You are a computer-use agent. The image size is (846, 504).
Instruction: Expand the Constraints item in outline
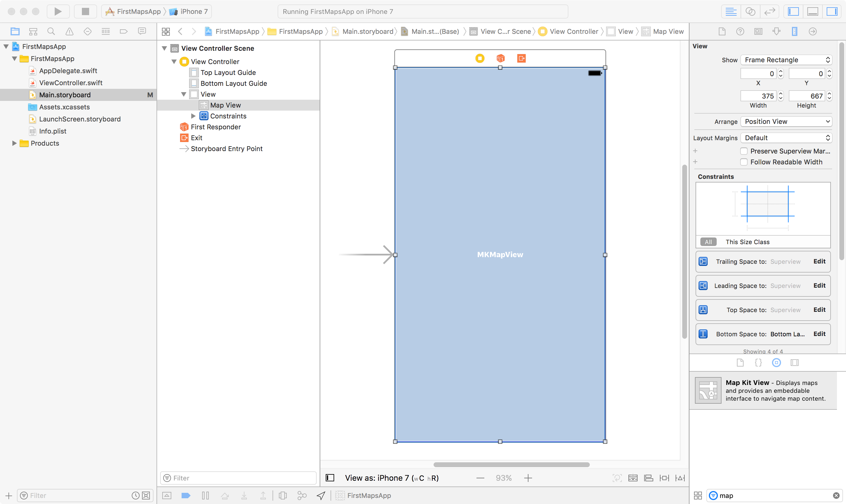click(193, 116)
